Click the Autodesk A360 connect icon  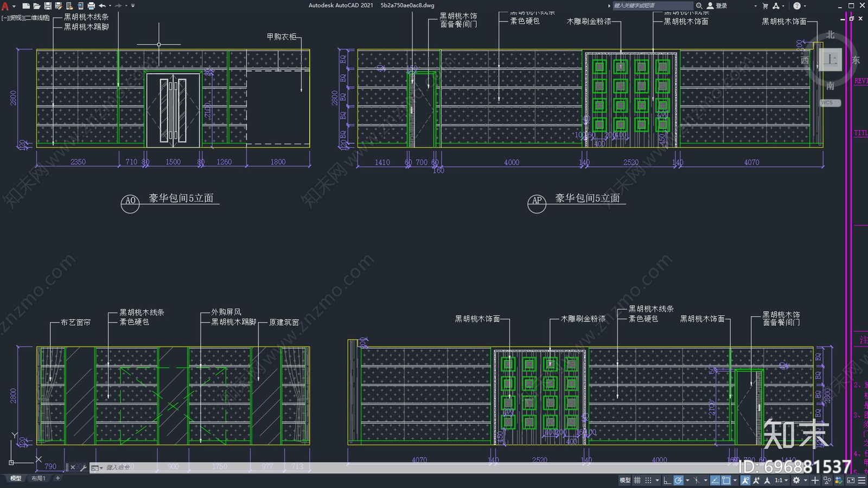point(776,5)
